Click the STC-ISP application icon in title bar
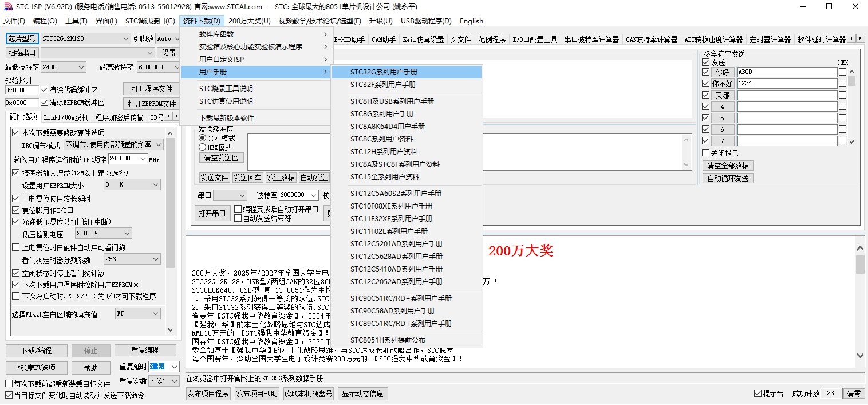 (7, 7)
